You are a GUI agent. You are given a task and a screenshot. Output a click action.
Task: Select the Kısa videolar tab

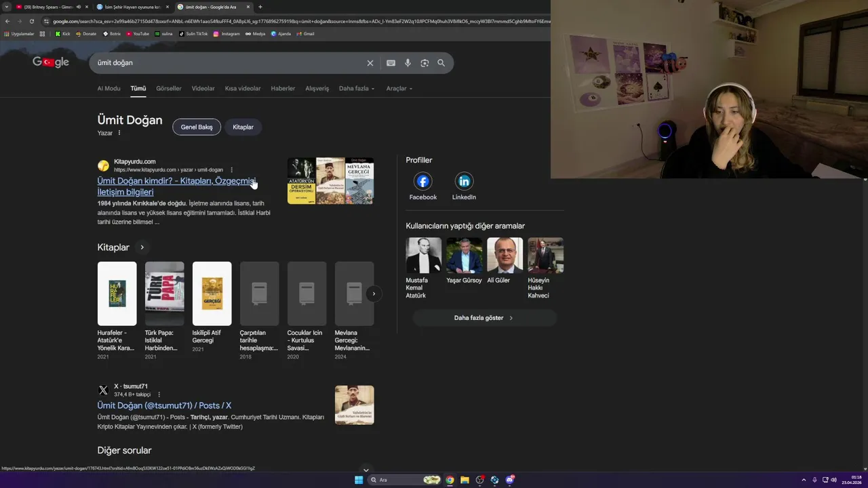point(243,89)
